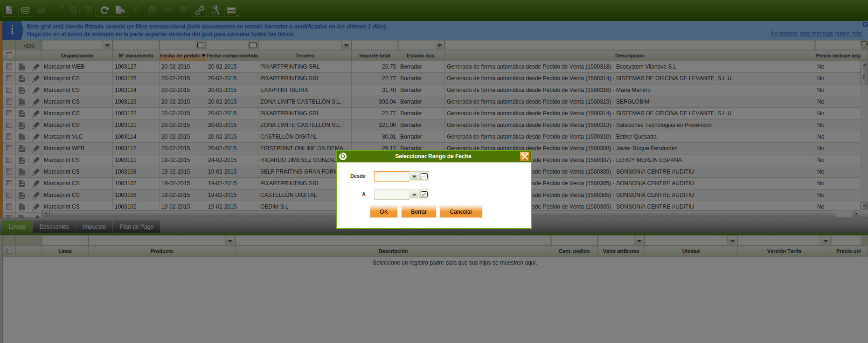The height and width of the screenshot is (343, 868).
Task: Toggle select-all checkbox in Líneas grid header
Action: pyautogui.click(x=9, y=251)
